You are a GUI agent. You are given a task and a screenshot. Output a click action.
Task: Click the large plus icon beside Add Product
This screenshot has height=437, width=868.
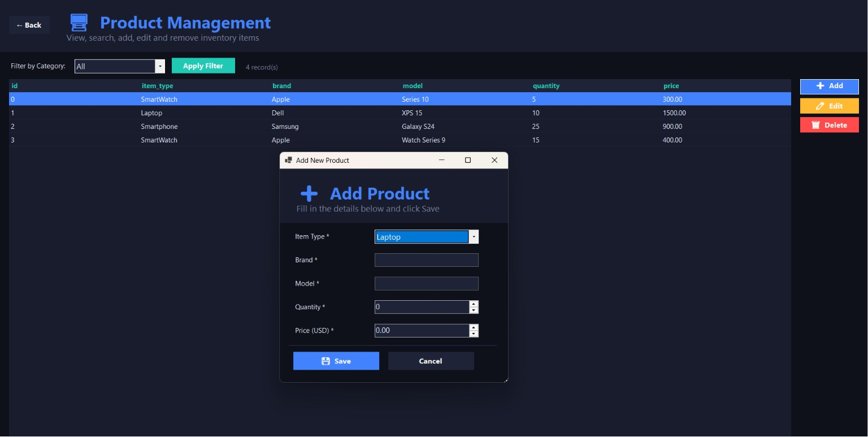point(309,194)
